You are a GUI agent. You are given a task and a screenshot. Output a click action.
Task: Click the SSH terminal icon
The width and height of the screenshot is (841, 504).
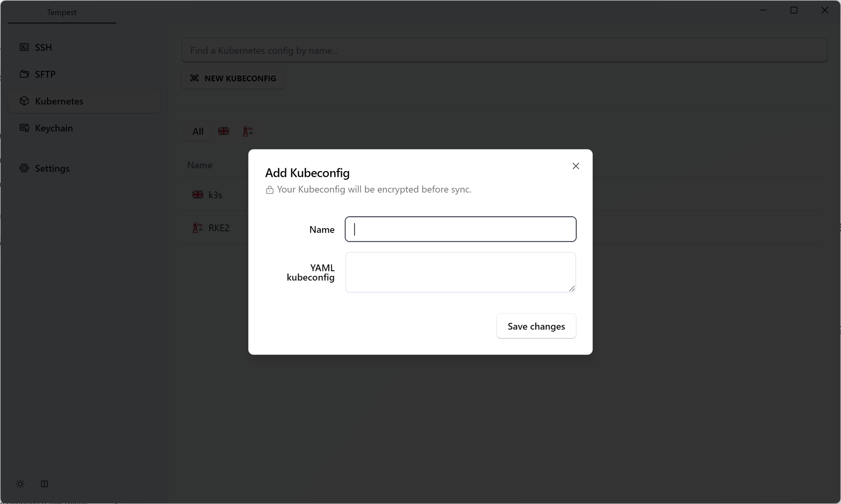point(24,47)
